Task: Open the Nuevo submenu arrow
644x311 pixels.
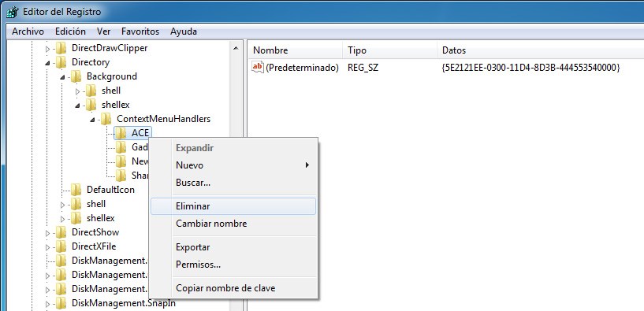Action: [307, 165]
